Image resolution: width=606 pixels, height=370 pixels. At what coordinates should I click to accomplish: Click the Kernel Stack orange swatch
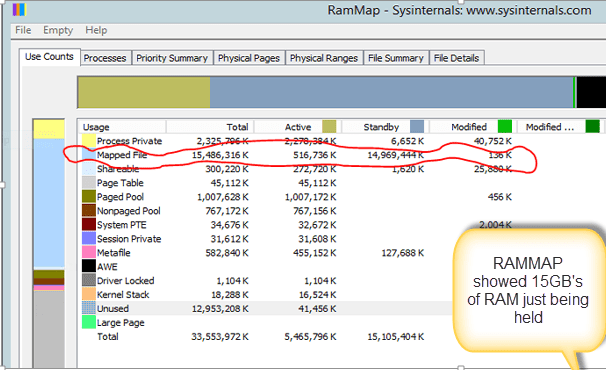pos(89,294)
